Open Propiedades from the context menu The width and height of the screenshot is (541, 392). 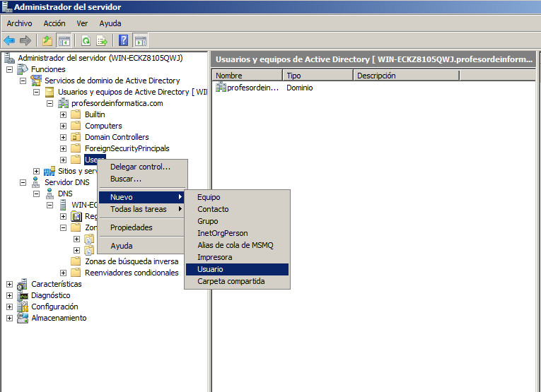click(x=131, y=227)
